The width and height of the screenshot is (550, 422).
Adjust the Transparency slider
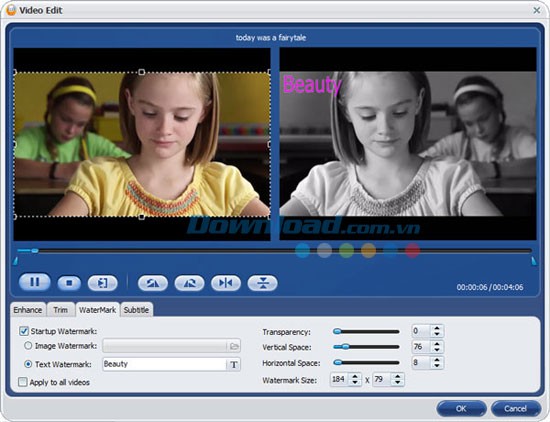(366, 331)
